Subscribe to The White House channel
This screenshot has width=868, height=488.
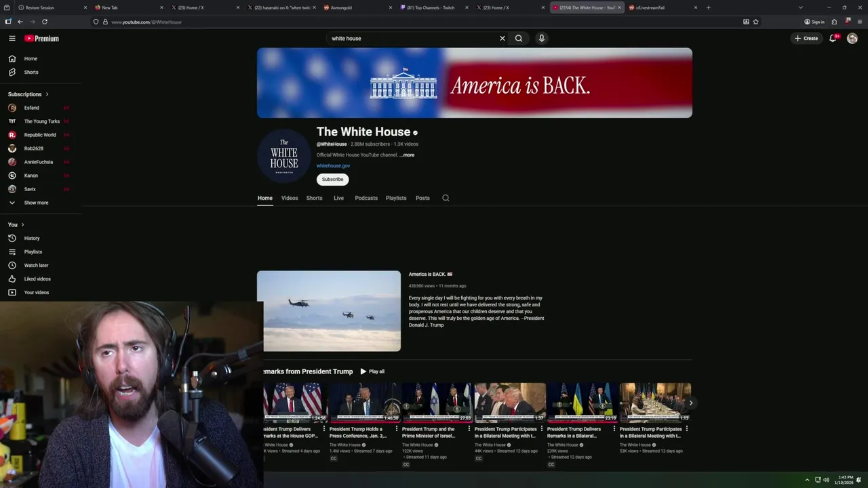click(332, 180)
